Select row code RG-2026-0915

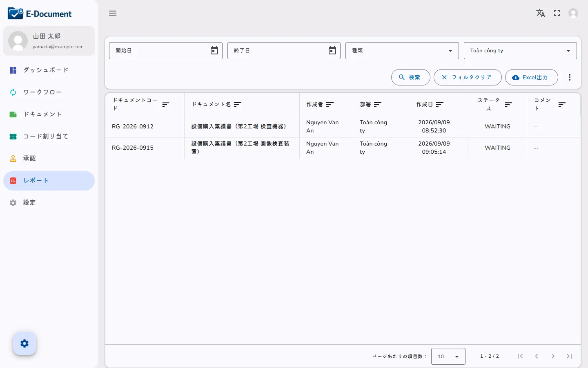[133, 148]
